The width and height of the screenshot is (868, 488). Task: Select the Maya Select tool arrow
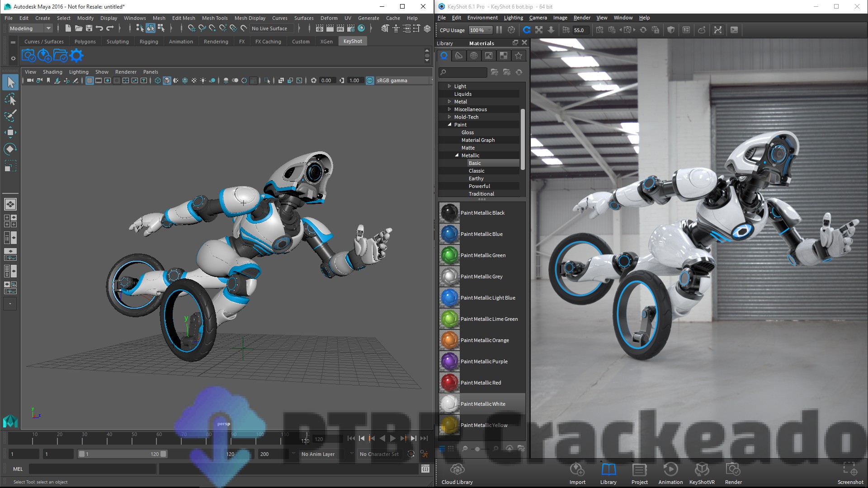click(x=10, y=82)
